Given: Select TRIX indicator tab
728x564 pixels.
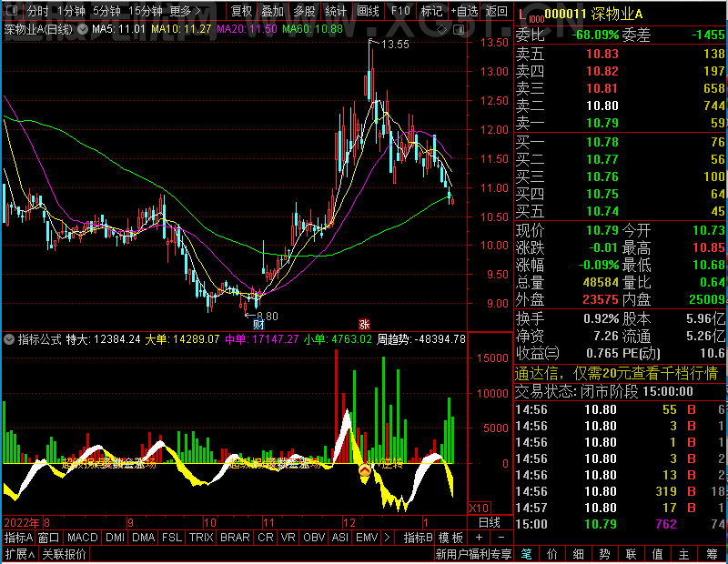Looking at the screenshot, I should 200,538.
